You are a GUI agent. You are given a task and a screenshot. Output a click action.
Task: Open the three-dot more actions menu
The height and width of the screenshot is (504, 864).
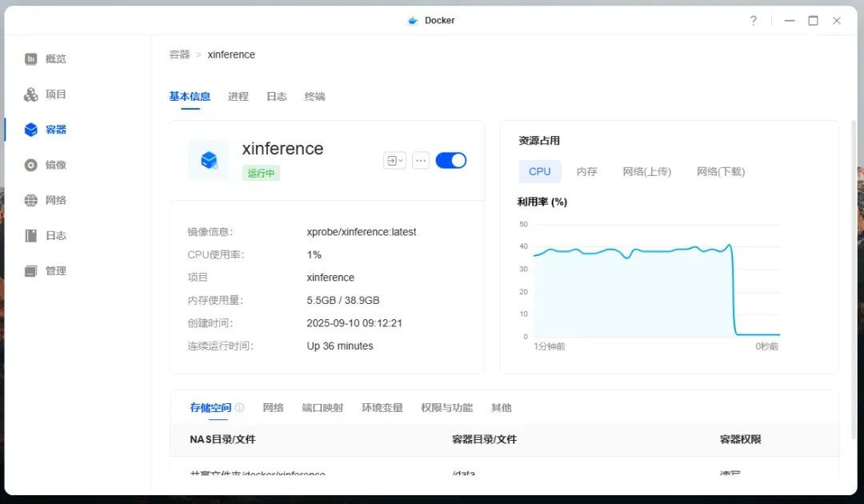point(421,160)
